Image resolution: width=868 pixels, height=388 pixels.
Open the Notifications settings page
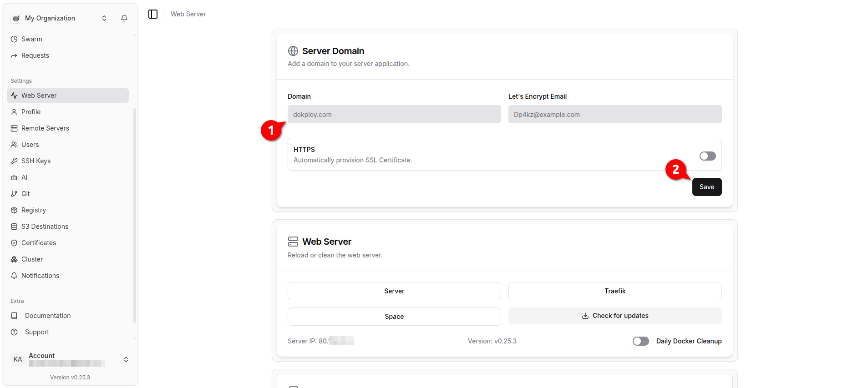40,276
